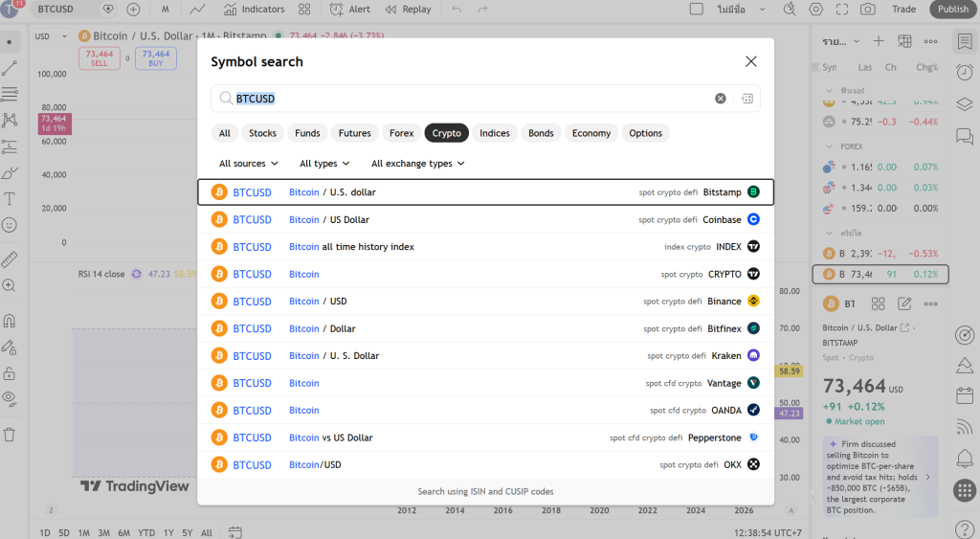The width and height of the screenshot is (980, 539).
Task: Open the layout name dropdown arrow
Action: (x=762, y=10)
